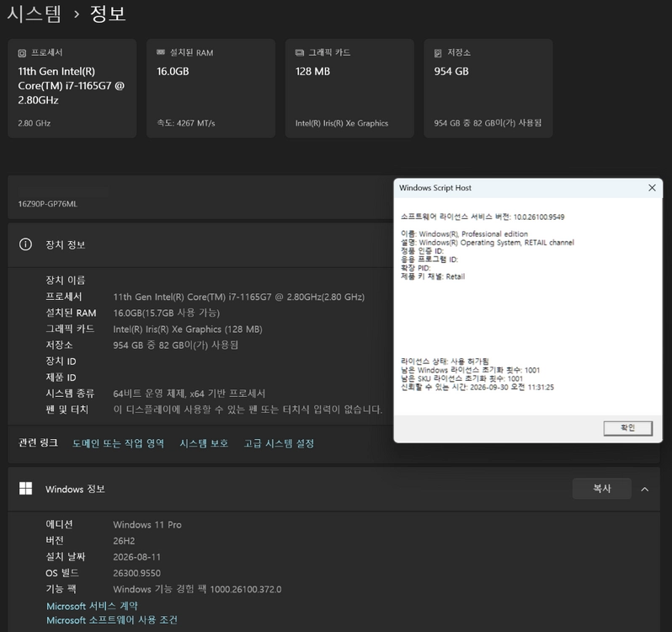Click the graphics card icon
Image resolution: width=672 pixels, height=632 pixels.
(x=299, y=53)
